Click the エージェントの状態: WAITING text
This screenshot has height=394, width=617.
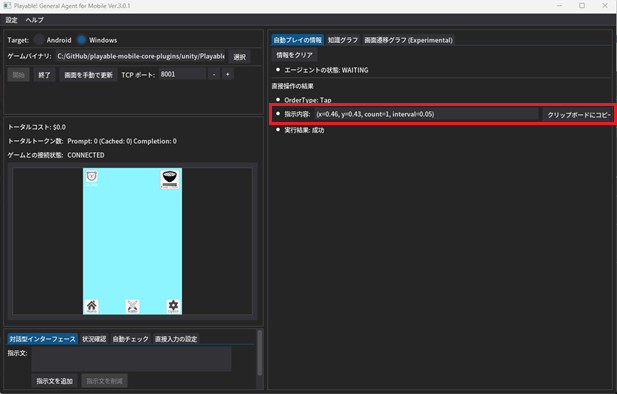pyautogui.click(x=326, y=70)
